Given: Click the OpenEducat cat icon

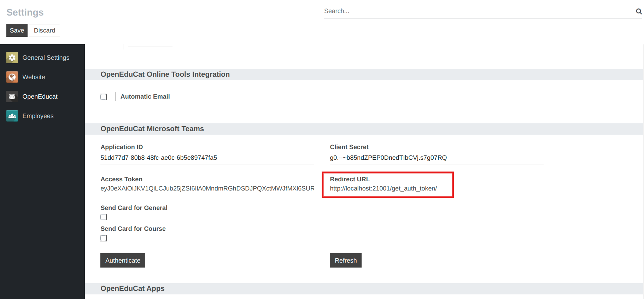Looking at the screenshot, I should (x=12, y=96).
